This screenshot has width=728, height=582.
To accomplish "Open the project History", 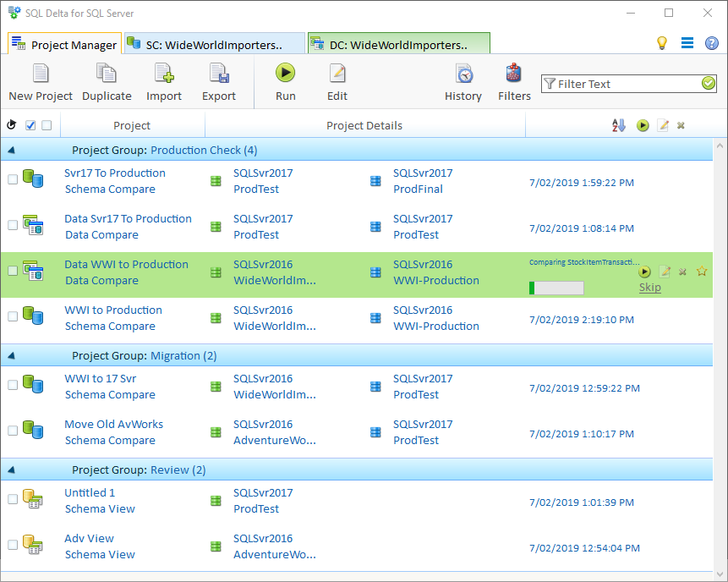I will pos(463,83).
